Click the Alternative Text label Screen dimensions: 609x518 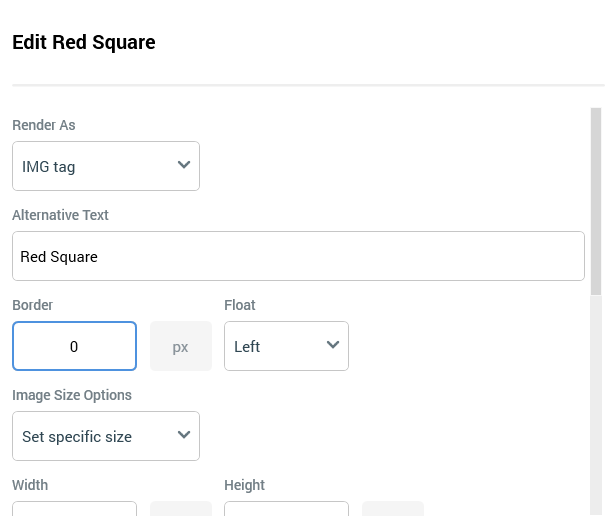60,215
